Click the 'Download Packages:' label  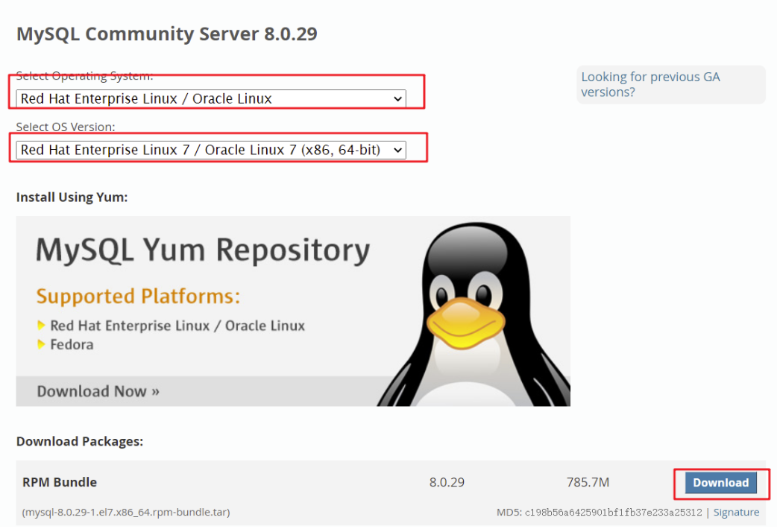pyautogui.click(x=80, y=441)
